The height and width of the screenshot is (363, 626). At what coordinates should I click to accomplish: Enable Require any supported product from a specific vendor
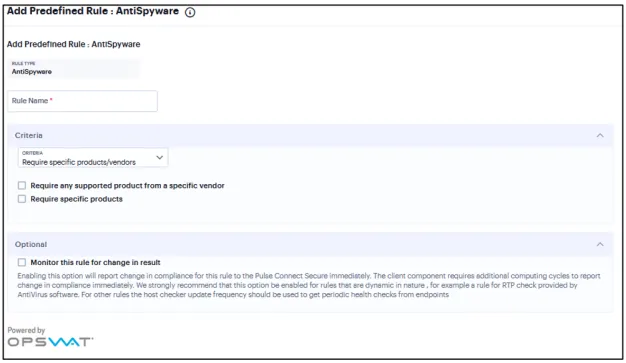click(22, 185)
